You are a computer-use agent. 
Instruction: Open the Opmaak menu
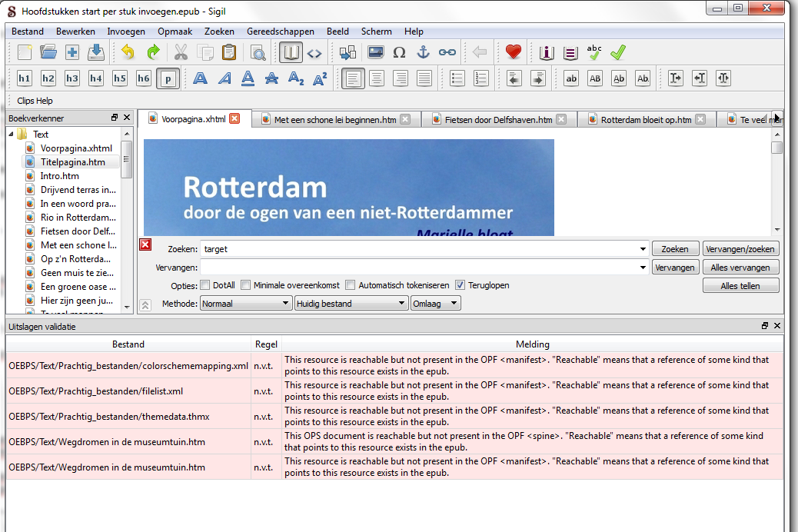(175, 31)
